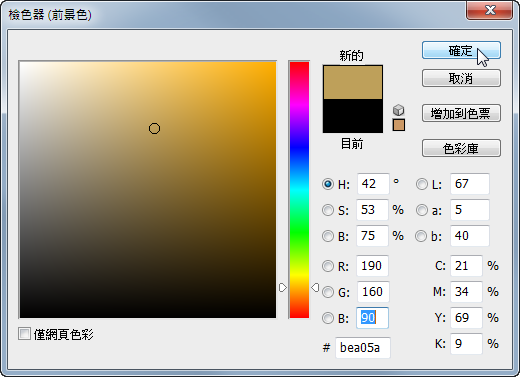Image resolution: width=520 pixels, height=377 pixels.
Task: Select the L lightness radio button
Action: pyautogui.click(x=422, y=184)
